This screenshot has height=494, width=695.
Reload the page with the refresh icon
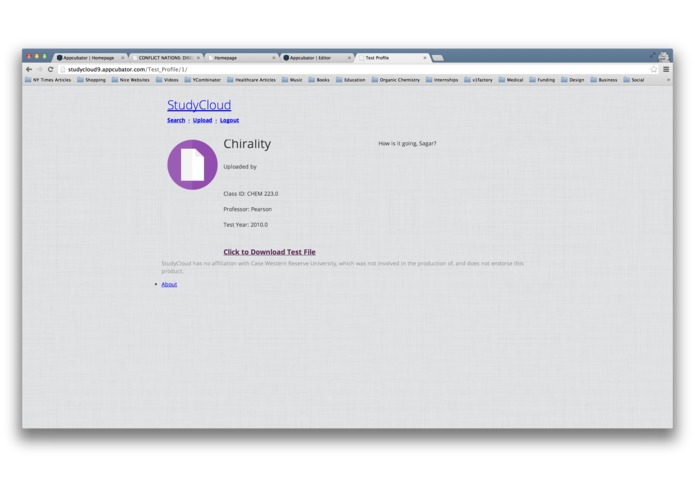[x=51, y=69]
